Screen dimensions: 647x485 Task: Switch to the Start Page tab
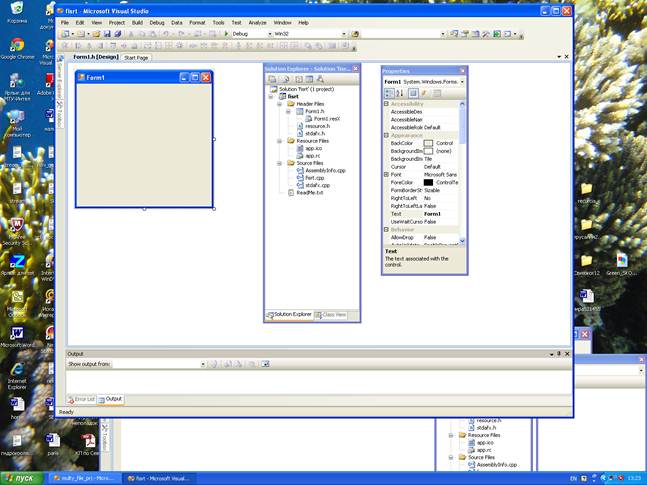pyautogui.click(x=136, y=58)
